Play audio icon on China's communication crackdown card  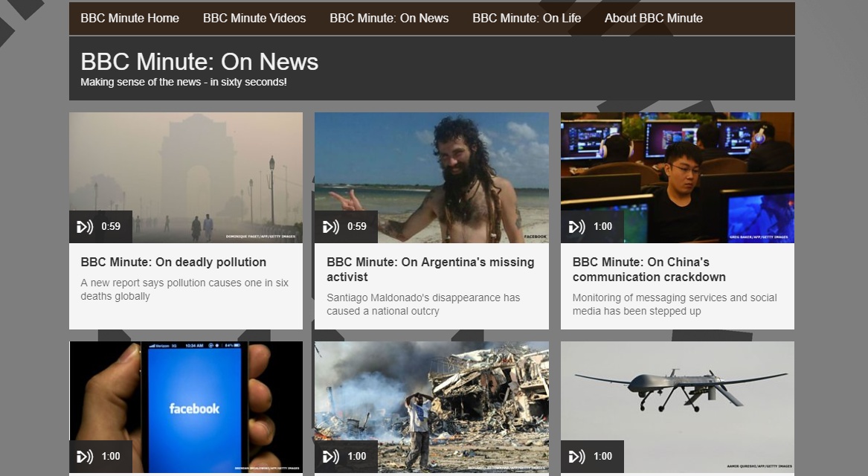pos(576,226)
